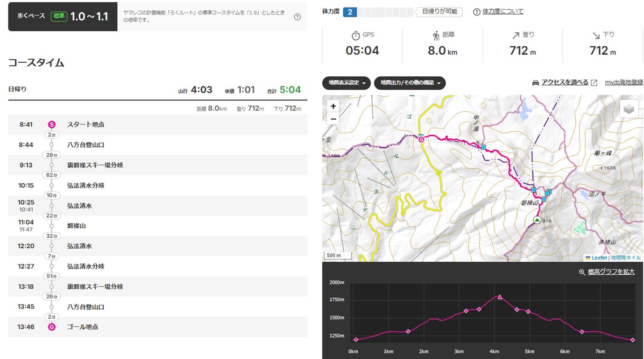This screenshot has height=359, width=644.
Task: Click the summit triangle marker on map
Action: click(x=537, y=220)
